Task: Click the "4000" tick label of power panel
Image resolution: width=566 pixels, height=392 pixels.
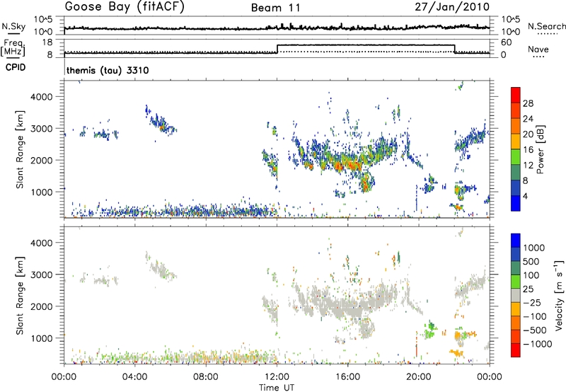Action: coord(42,96)
